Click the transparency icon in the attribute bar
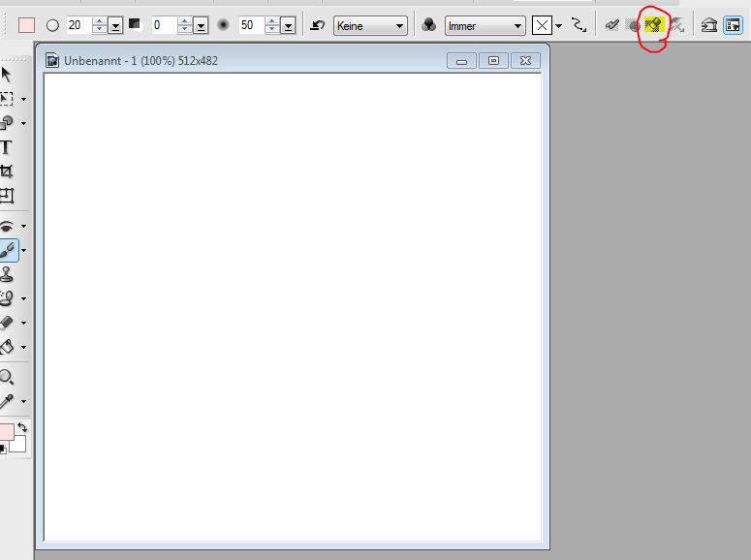Image resolution: width=751 pixels, height=560 pixels. 135,24
